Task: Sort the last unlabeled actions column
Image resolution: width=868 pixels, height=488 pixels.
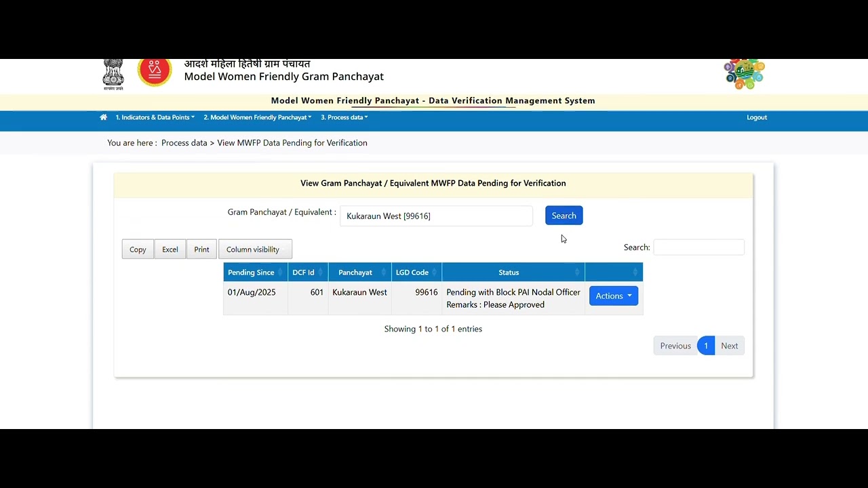Action: click(614, 272)
